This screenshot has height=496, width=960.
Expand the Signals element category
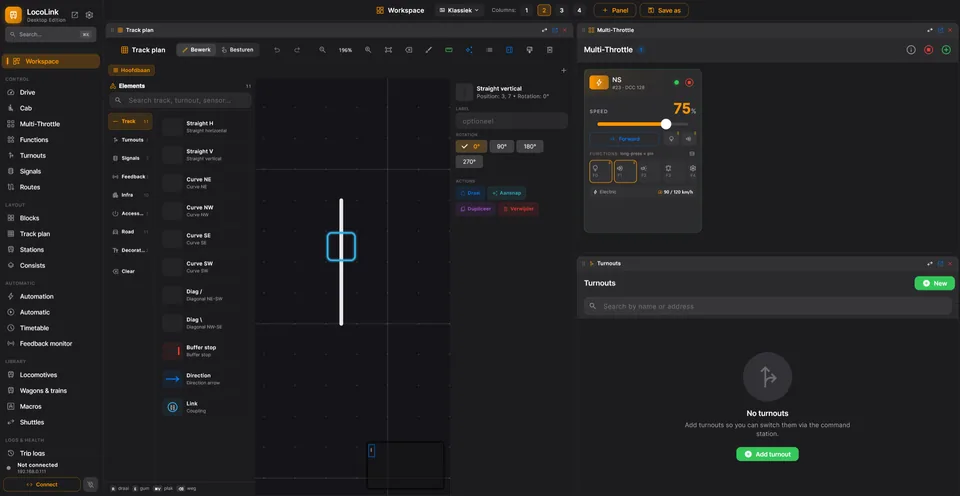(130, 158)
